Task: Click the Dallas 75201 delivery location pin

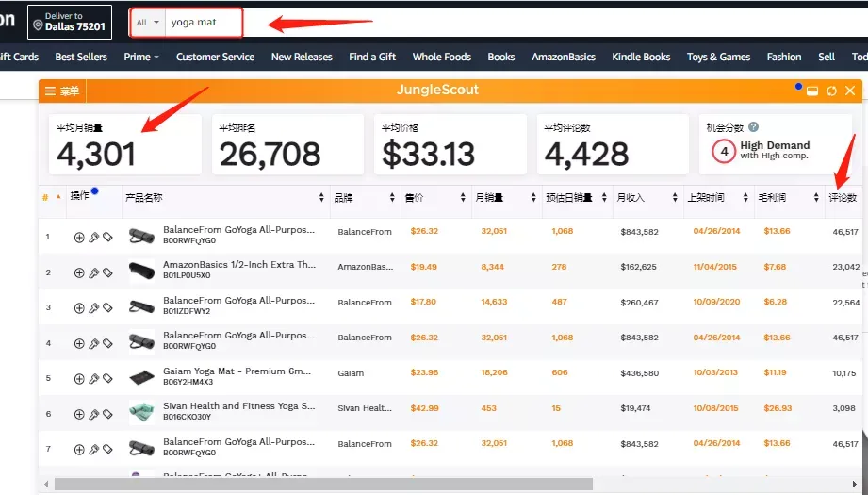Action: [x=38, y=25]
